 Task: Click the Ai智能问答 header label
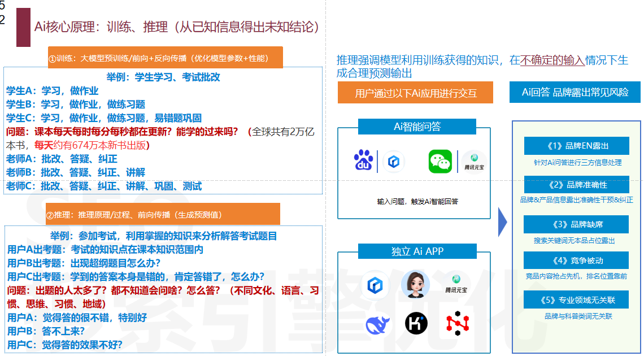[417, 127]
